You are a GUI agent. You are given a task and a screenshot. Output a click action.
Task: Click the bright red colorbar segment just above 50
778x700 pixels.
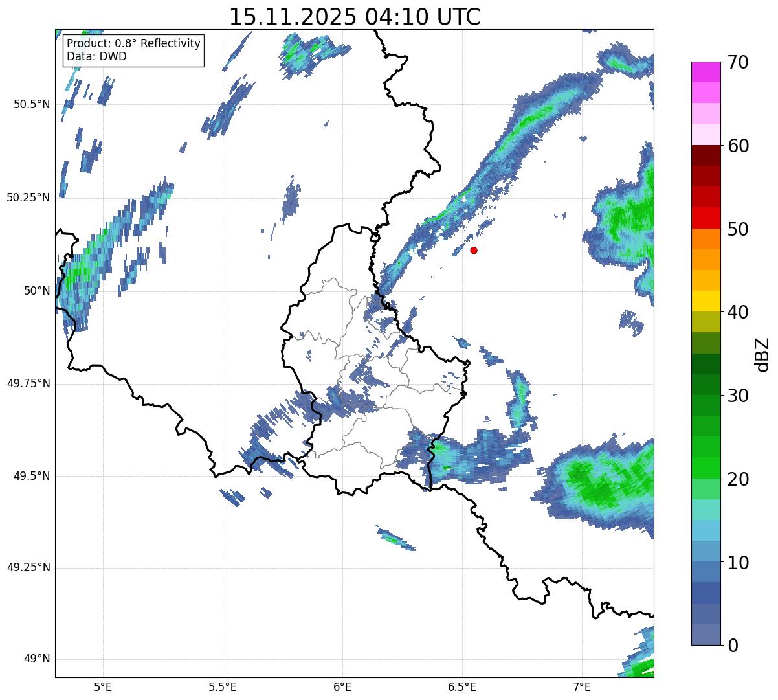click(x=706, y=218)
